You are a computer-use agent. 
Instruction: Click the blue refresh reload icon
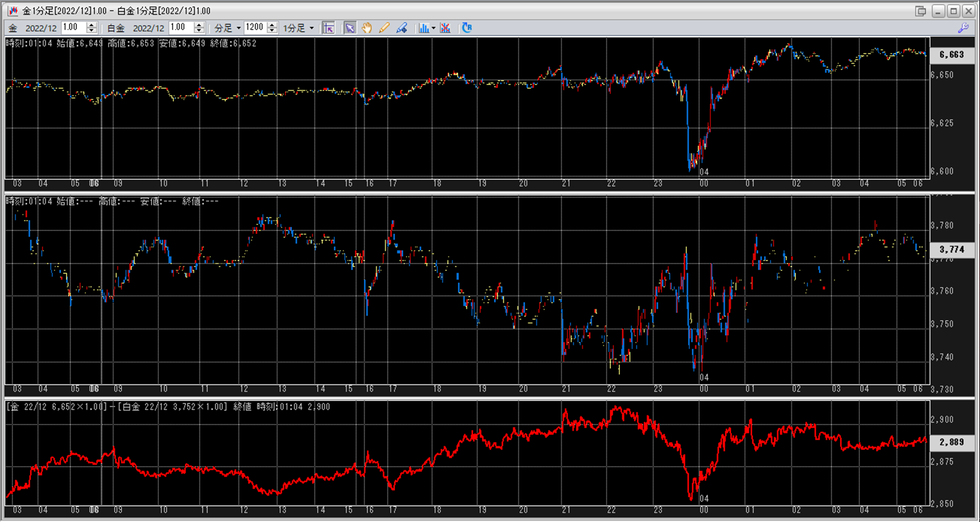tap(466, 28)
